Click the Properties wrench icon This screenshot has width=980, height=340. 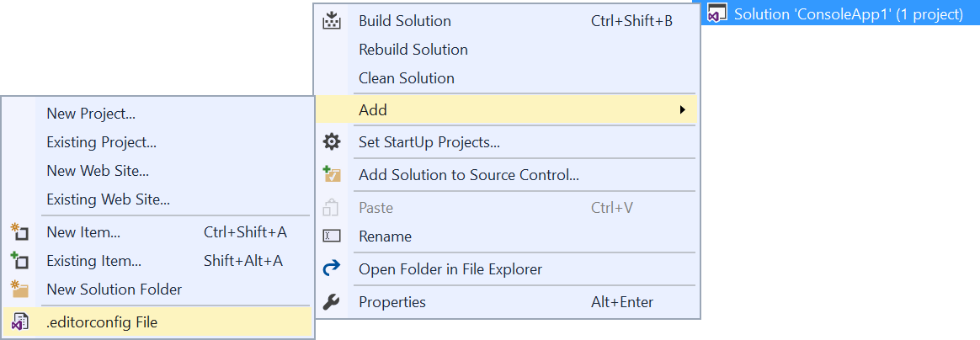click(x=331, y=302)
